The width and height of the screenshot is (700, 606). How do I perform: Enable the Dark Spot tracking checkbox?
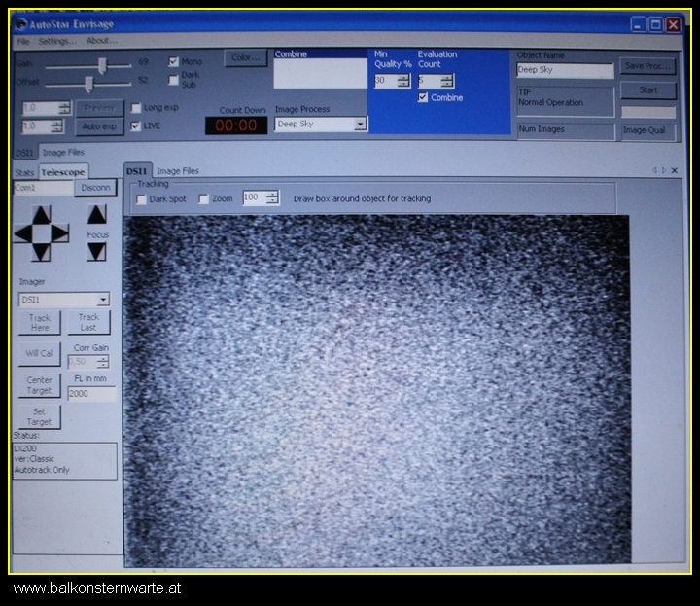coord(142,199)
